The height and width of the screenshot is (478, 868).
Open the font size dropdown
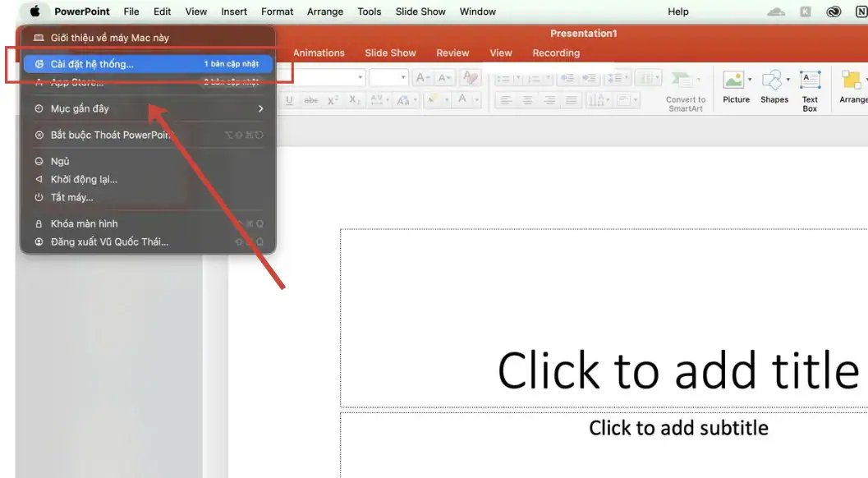(x=403, y=78)
